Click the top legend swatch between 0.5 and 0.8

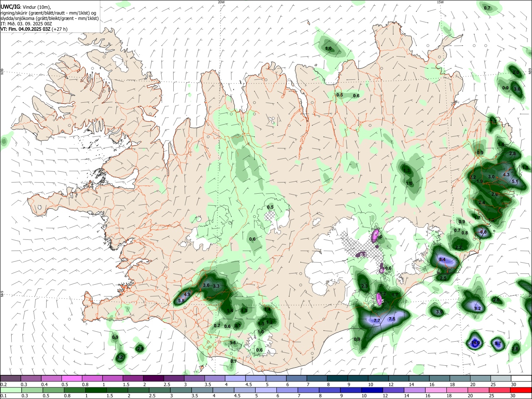[x=71, y=378]
